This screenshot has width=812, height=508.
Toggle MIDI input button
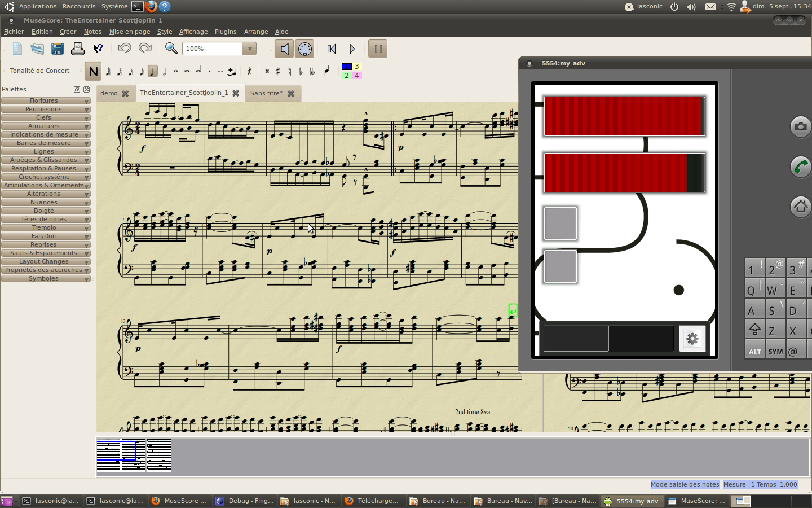coord(305,49)
